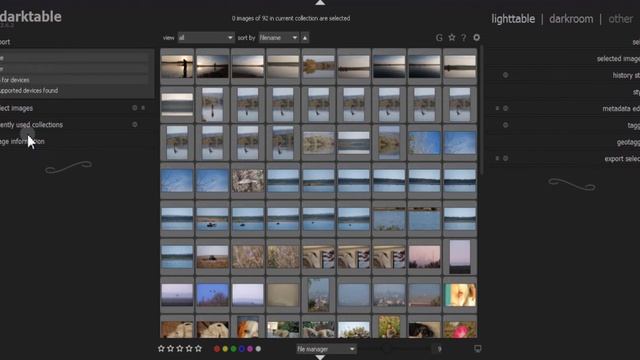
Task: Open export selected presets icon
Action: [497, 158]
